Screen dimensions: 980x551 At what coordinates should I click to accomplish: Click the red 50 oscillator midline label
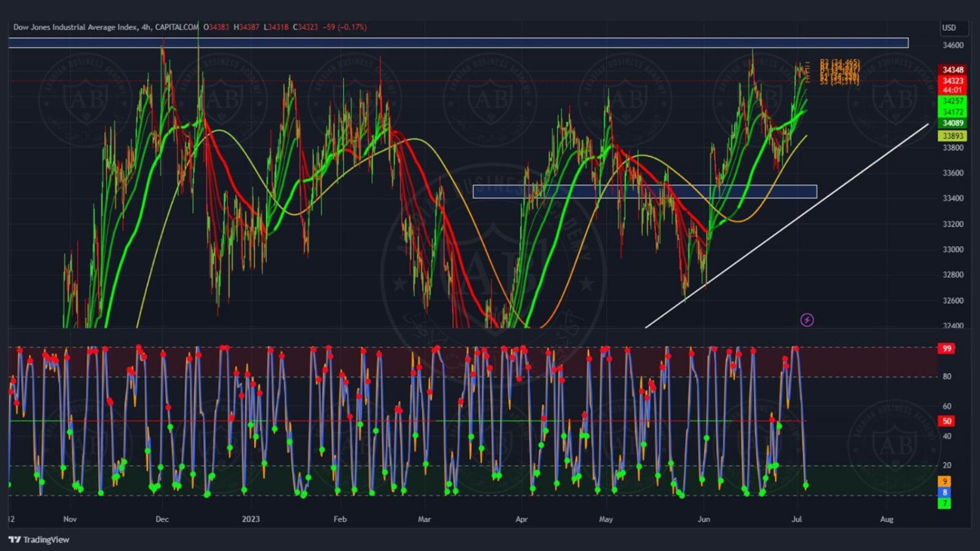(946, 421)
